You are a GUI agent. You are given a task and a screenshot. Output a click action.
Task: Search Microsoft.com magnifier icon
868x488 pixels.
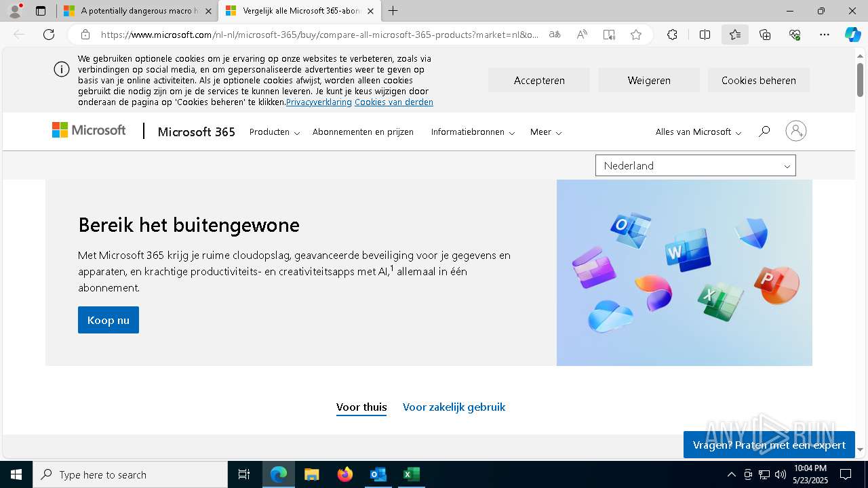click(x=764, y=131)
